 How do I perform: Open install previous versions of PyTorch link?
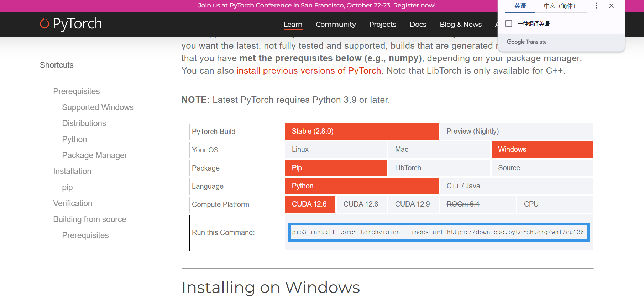(x=309, y=71)
